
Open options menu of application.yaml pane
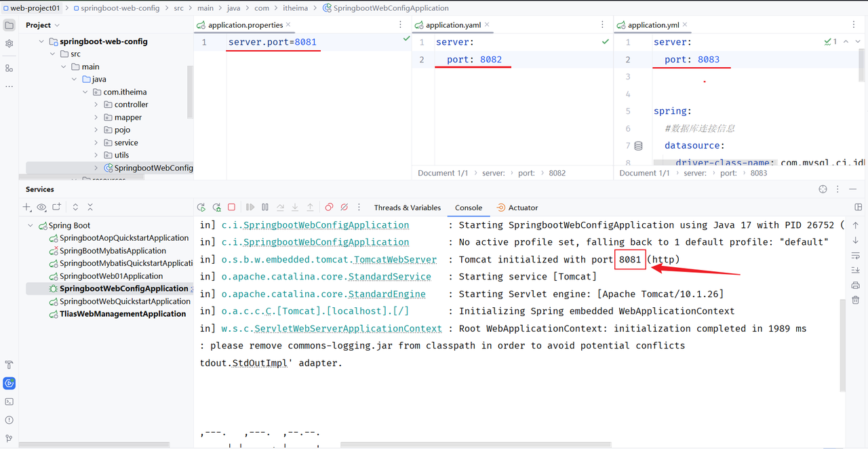tap(603, 24)
